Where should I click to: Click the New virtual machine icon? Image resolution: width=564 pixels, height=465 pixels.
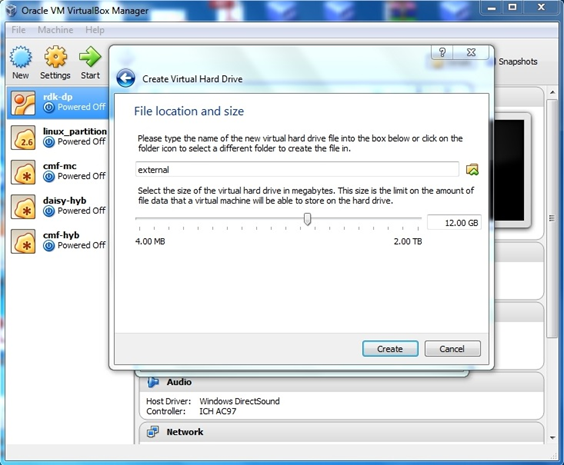[21, 57]
